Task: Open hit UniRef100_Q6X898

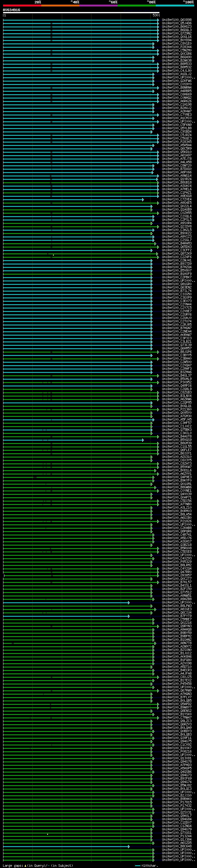Action: [177, 20]
